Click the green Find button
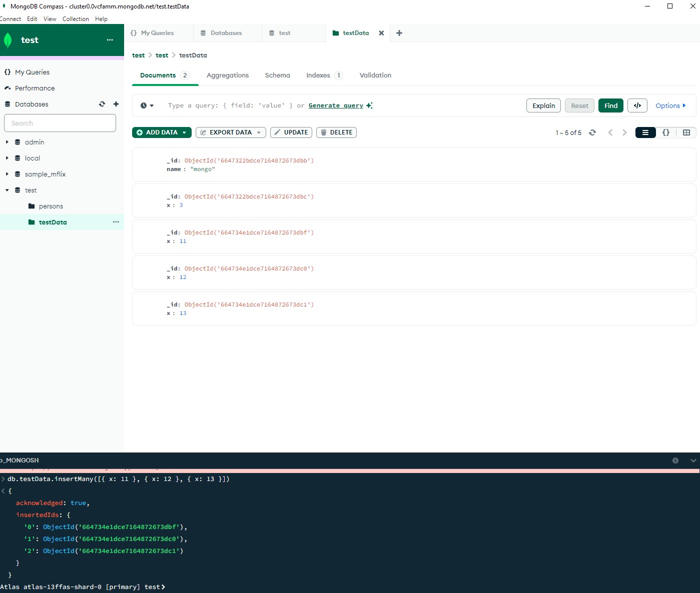 611,105
